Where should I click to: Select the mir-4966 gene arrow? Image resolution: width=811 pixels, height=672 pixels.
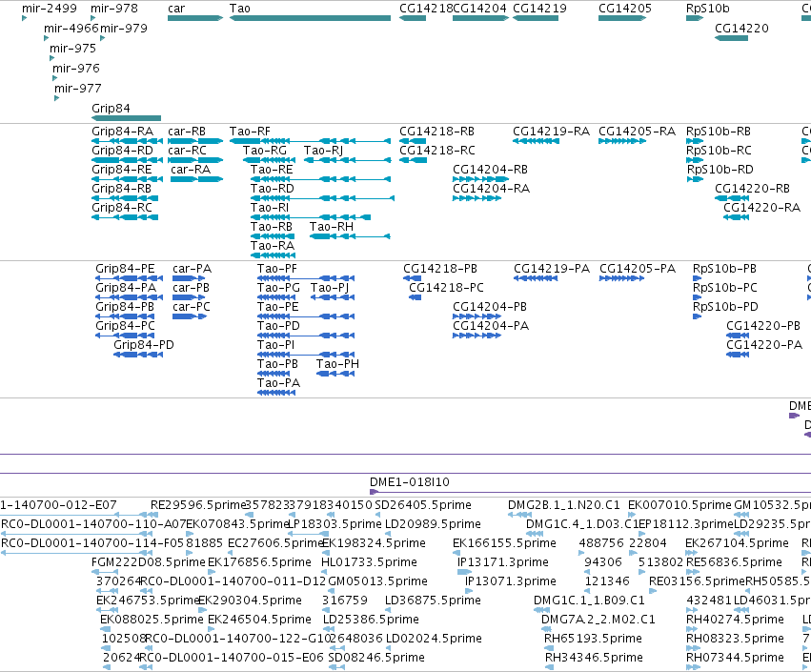coord(47,38)
